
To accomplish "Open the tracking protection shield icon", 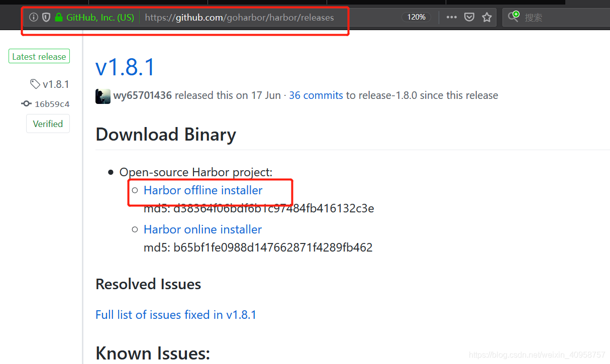I will (46, 18).
